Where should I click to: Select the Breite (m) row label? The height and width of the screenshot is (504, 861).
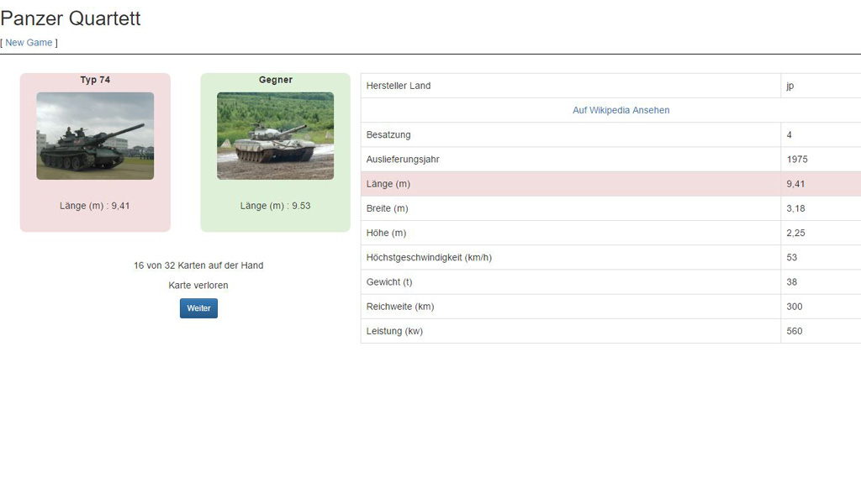[x=387, y=208]
